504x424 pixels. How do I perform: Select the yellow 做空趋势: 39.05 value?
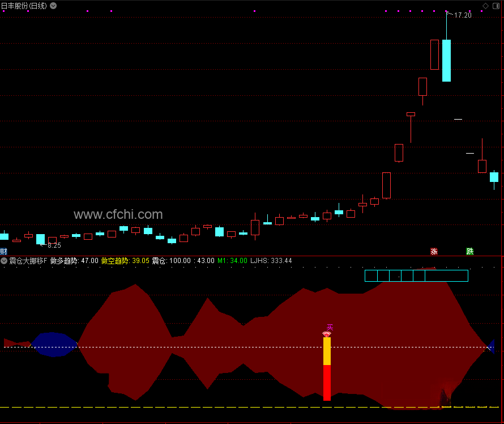click(x=125, y=261)
